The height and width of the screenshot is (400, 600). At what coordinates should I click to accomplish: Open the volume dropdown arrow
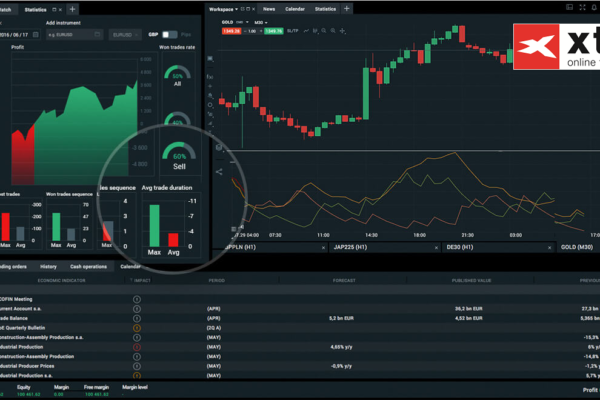(261, 31)
